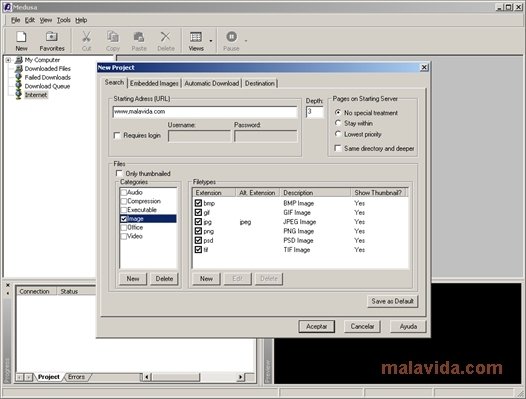Enable the Only thumbnailed checkbox
Screen dimensions: 526x399
[x=119, y=173]
